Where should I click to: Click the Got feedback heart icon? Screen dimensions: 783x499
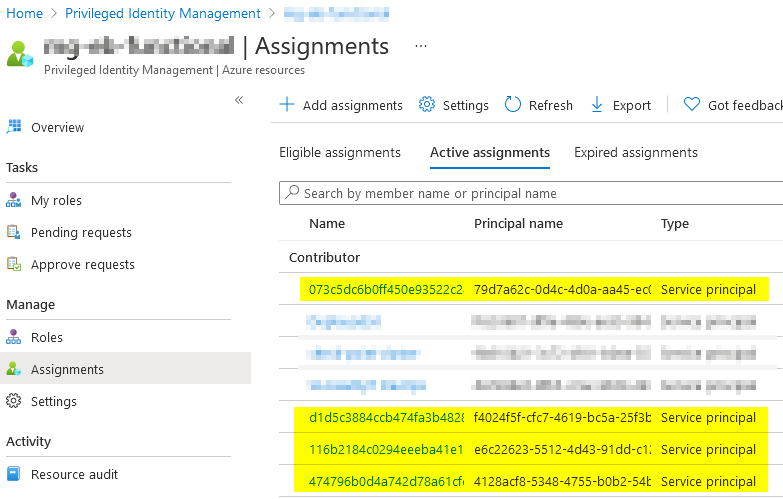pos(692,104)
